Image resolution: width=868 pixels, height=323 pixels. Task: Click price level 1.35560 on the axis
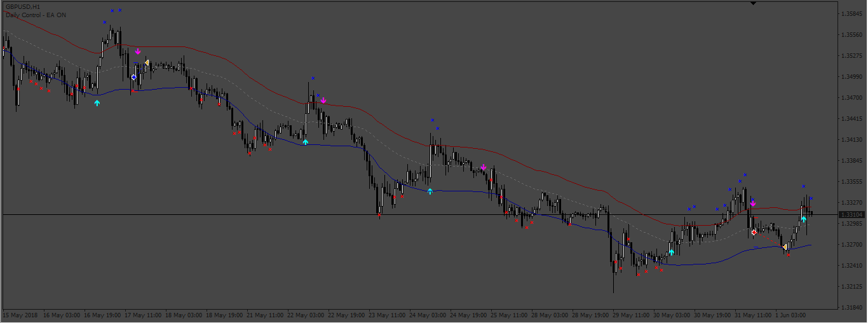pyautogui.click(x=851, y=34)
